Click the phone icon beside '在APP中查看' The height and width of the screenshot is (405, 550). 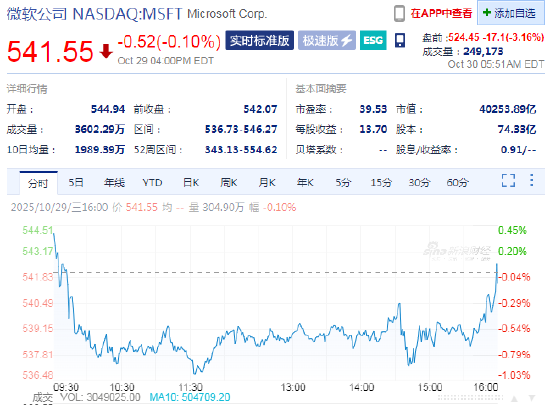(399, 14)
